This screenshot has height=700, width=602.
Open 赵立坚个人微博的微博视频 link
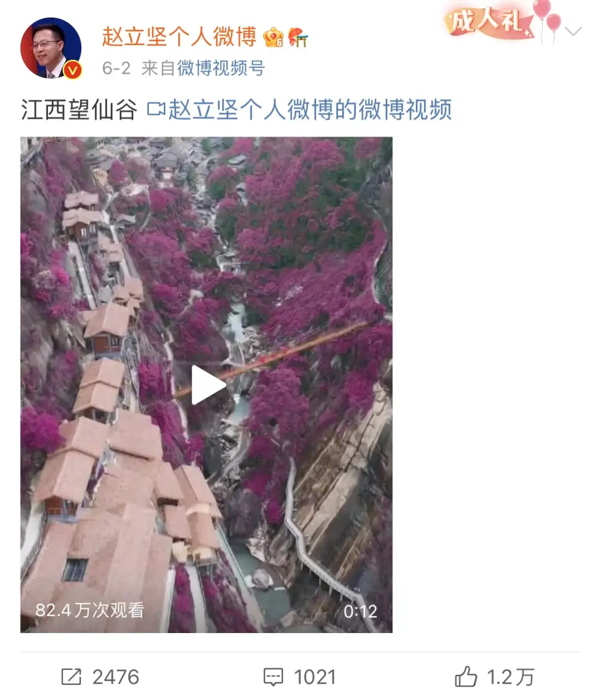point(310,109)
